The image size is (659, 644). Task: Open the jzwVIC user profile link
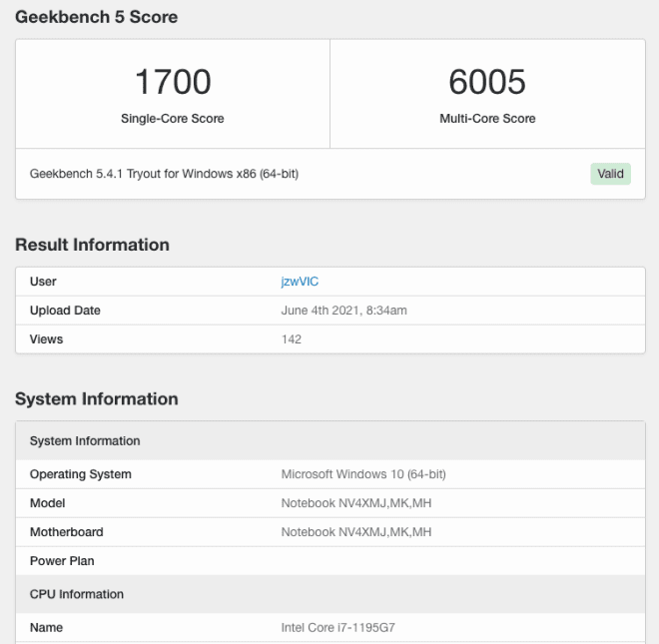pos(300,282)
